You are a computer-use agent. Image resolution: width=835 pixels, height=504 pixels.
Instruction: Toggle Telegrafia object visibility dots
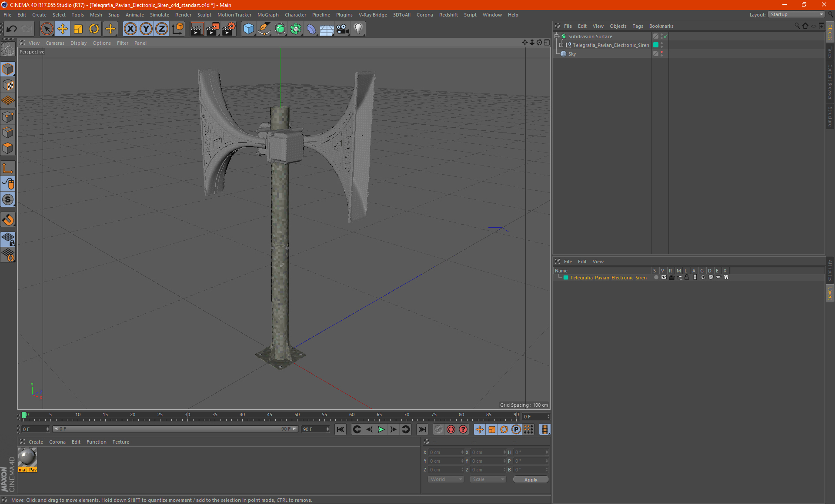[662, 45]
